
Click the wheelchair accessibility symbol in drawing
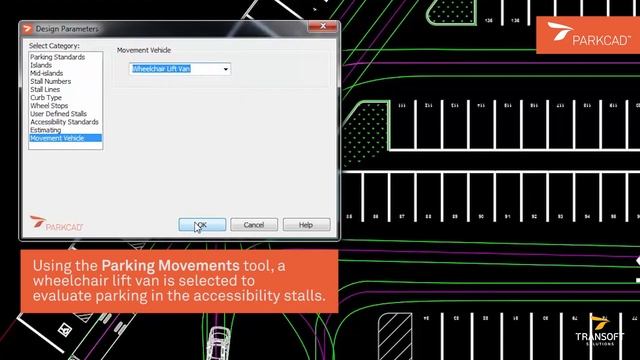(x=65, y=329)
